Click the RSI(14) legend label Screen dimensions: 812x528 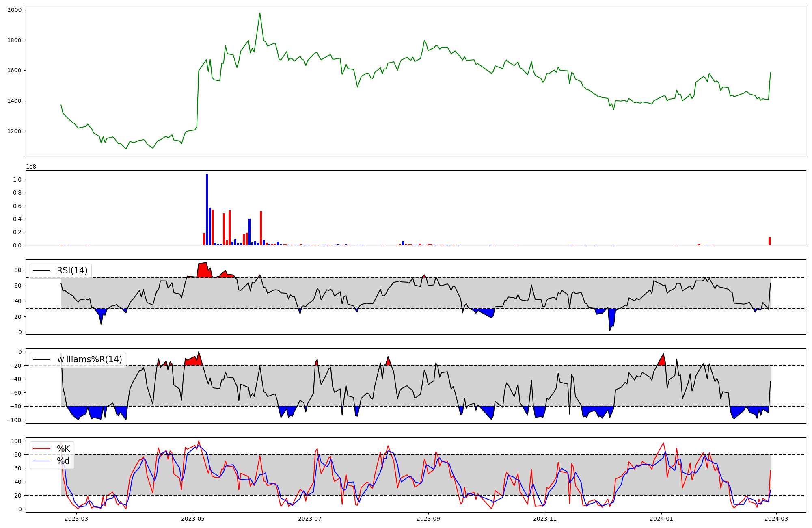[72, 270]
